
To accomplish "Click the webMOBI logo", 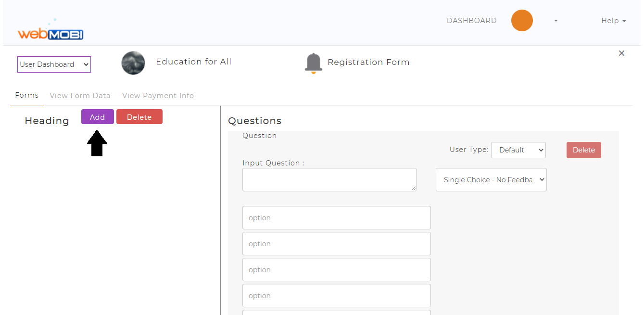I will [x=51, y=30].
